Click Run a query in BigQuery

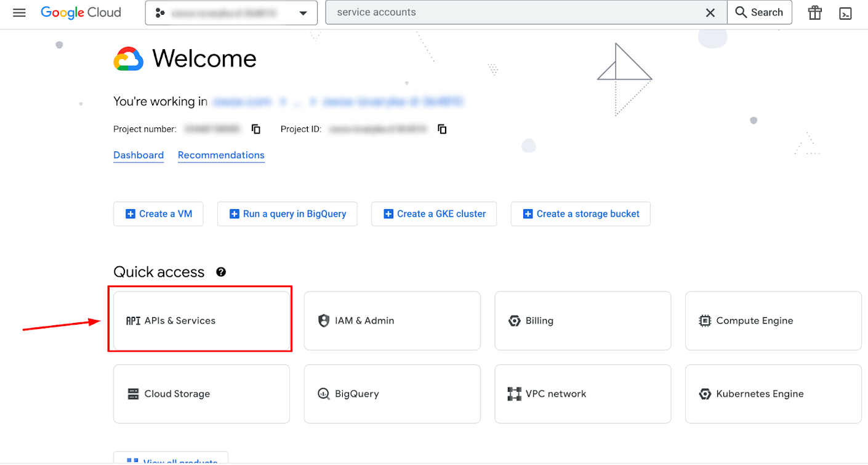[287, 214]
